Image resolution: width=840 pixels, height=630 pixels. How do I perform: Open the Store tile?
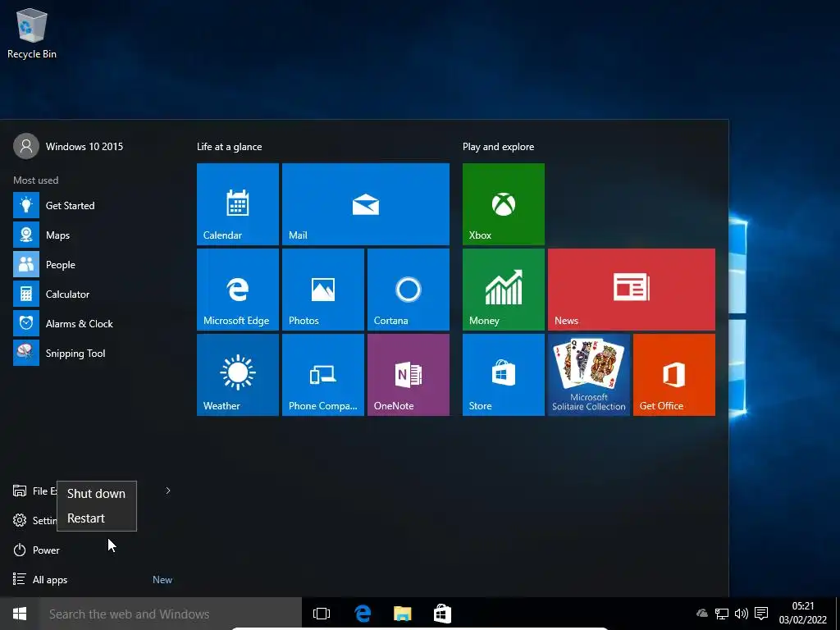coord(504,374)
